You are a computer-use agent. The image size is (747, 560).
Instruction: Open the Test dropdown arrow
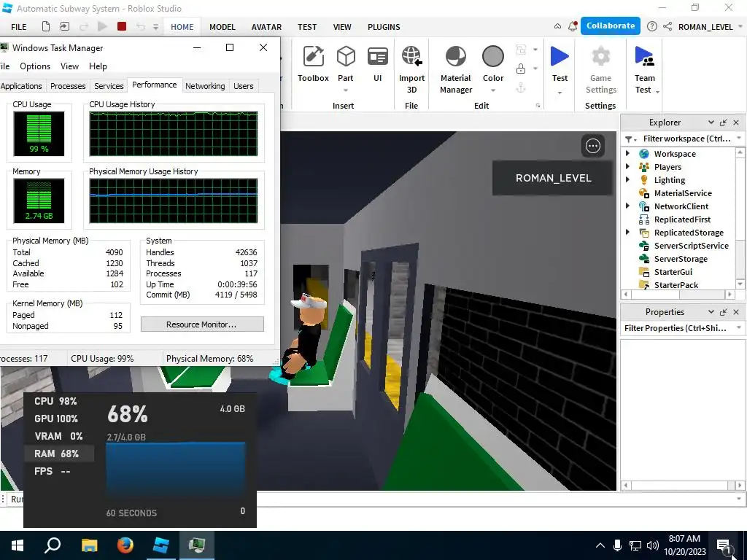pos(560,93)
